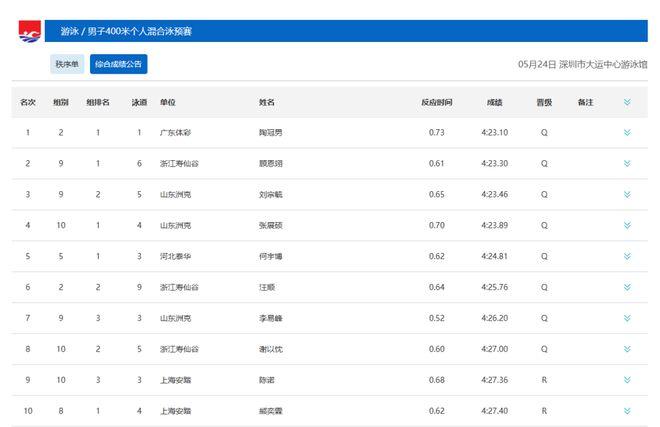Viewport: 660px width, 427px height.
Task: Click the 备注 column header
Action: [x=585, y=102]
